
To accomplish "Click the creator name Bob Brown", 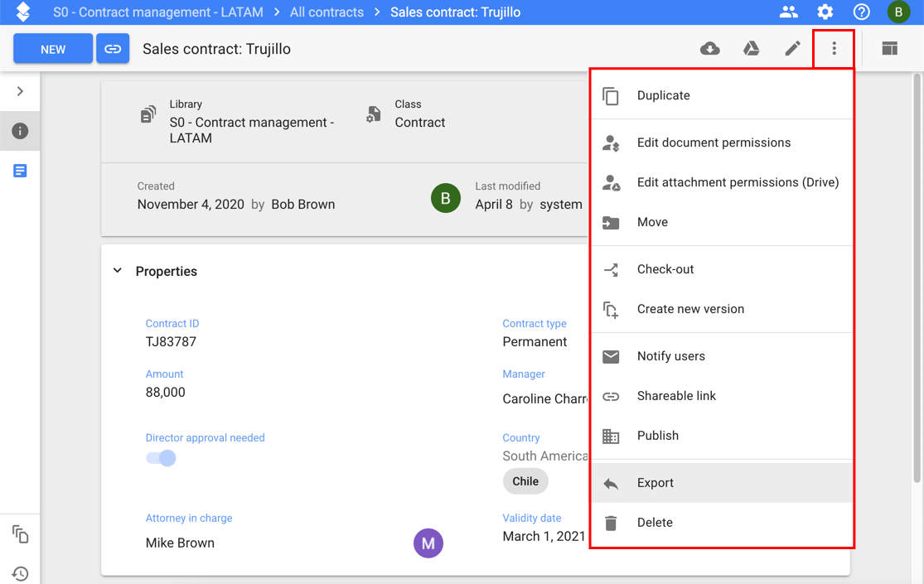I will (x=303, y=205).
